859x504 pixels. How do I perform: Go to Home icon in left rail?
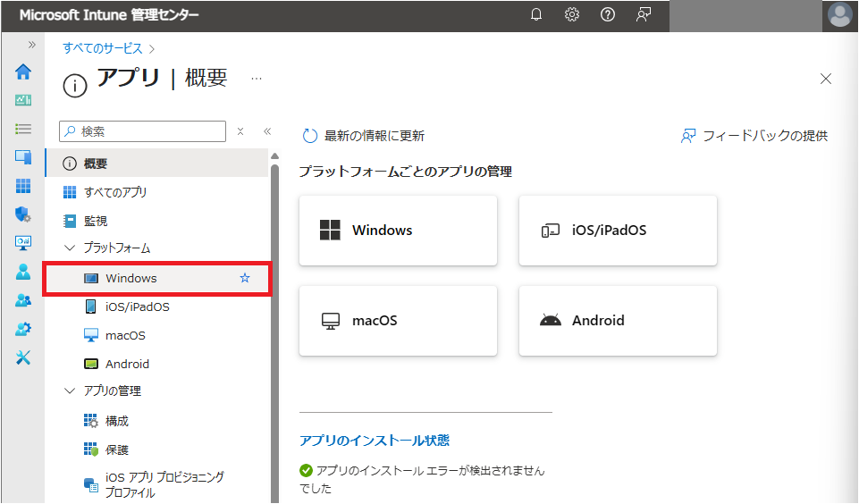(x=23, y=71)
